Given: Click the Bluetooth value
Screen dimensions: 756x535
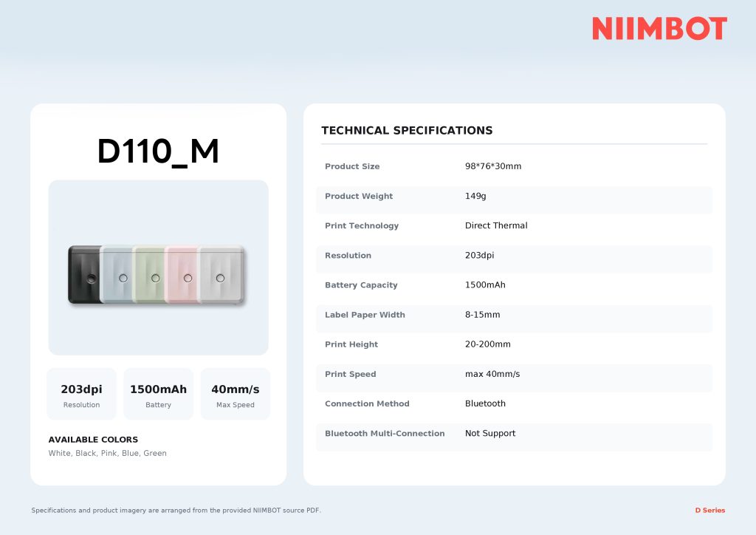Looking at the screenshot, I should pyautogui.click(x=485, y=403).
